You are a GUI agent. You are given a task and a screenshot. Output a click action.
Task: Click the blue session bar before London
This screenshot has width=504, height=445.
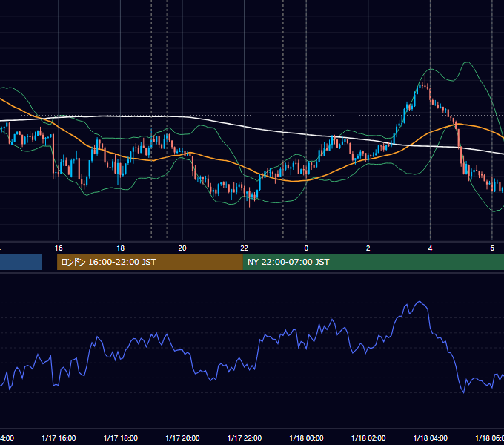click(x=21, y=262)
